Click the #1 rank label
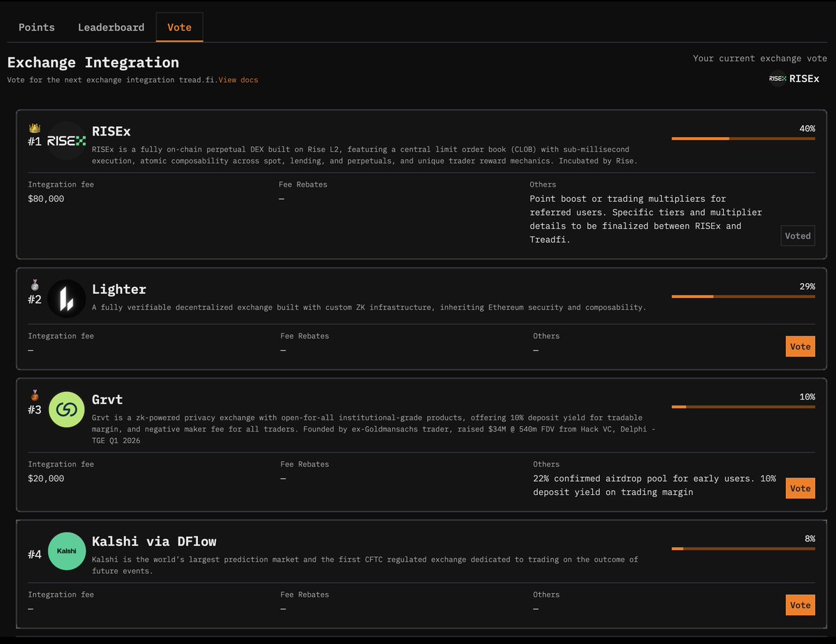836x644 pixels. point(35,141)
